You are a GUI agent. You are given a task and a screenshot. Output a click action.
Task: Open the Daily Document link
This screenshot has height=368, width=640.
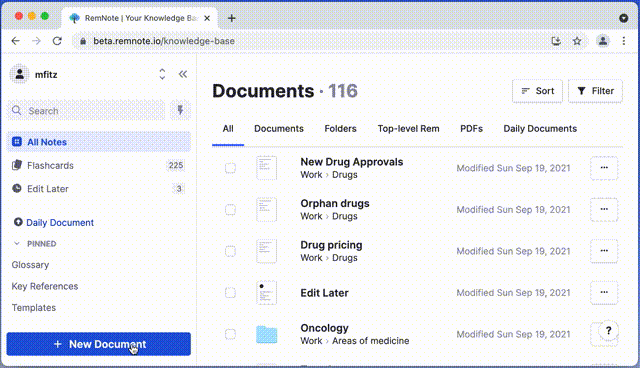60,223
